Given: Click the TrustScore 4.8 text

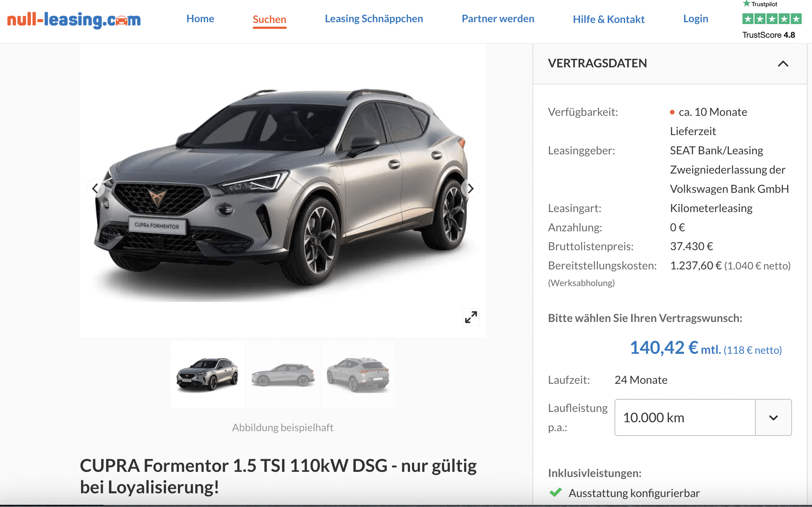Looking at the screenshot, I should coord(768,35).
